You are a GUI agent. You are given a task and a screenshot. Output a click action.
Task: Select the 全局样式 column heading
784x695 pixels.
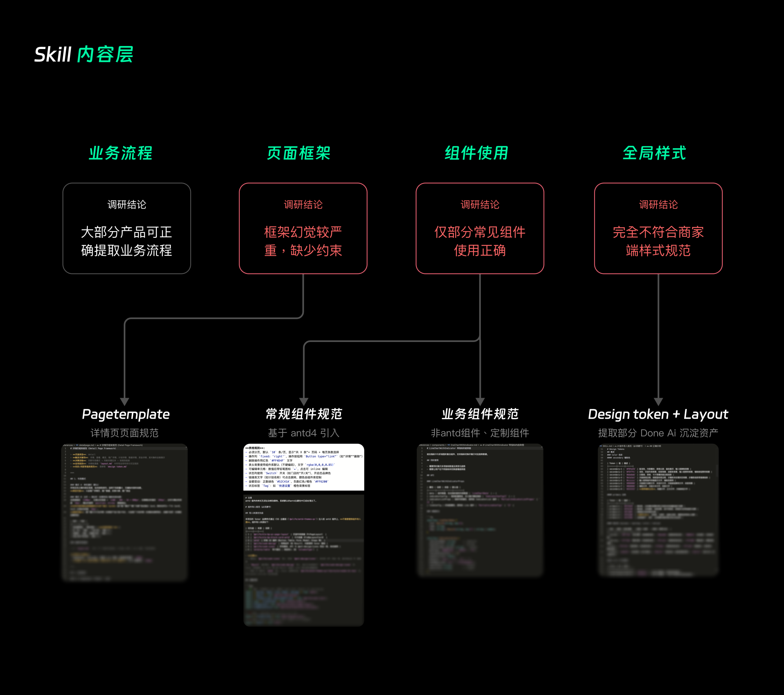click(654, 153)
